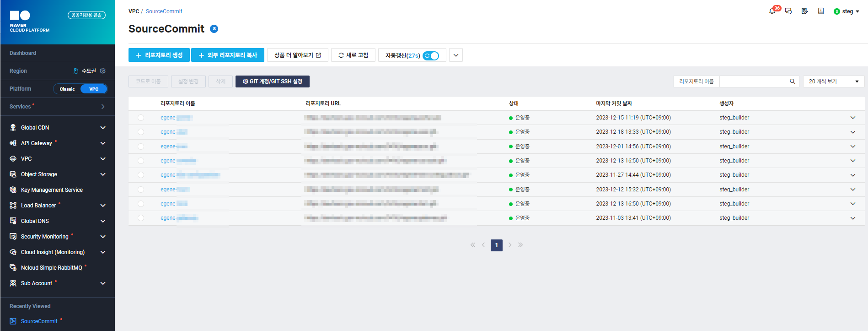Open Key Management Service menu item

[x=52, y=190]
